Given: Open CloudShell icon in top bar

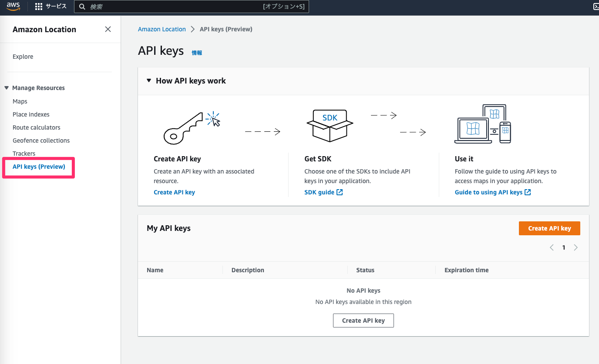Looking at the screenshot, I should click(x=596, y=7).
